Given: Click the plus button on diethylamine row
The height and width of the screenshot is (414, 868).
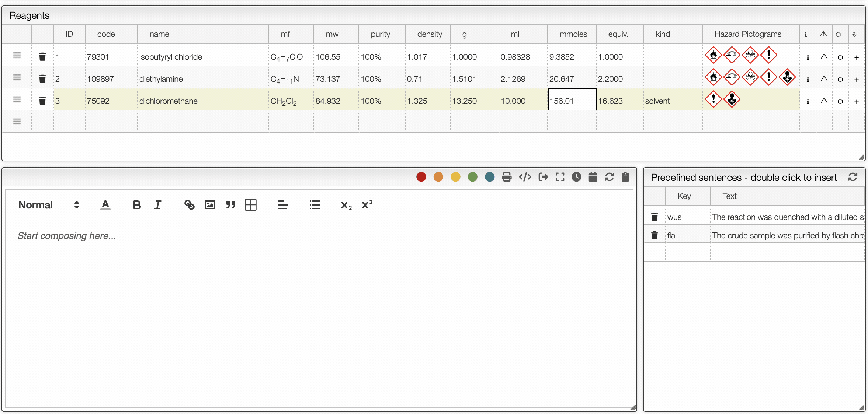Looking at the screenshot, I should (x=857, y=79).
